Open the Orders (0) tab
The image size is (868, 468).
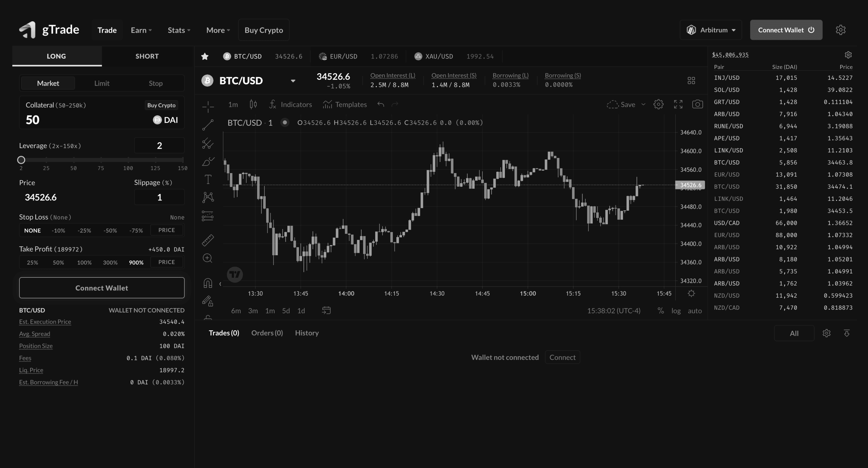267,333
